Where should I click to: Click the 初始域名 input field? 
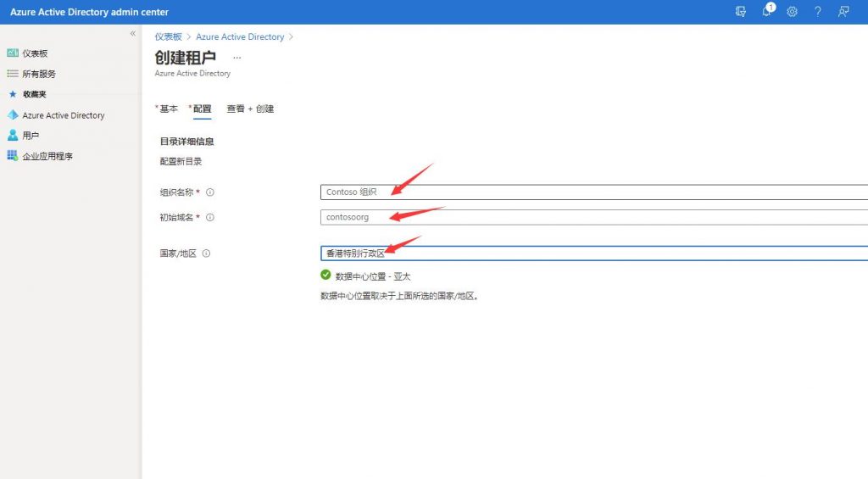coord(594,217)
